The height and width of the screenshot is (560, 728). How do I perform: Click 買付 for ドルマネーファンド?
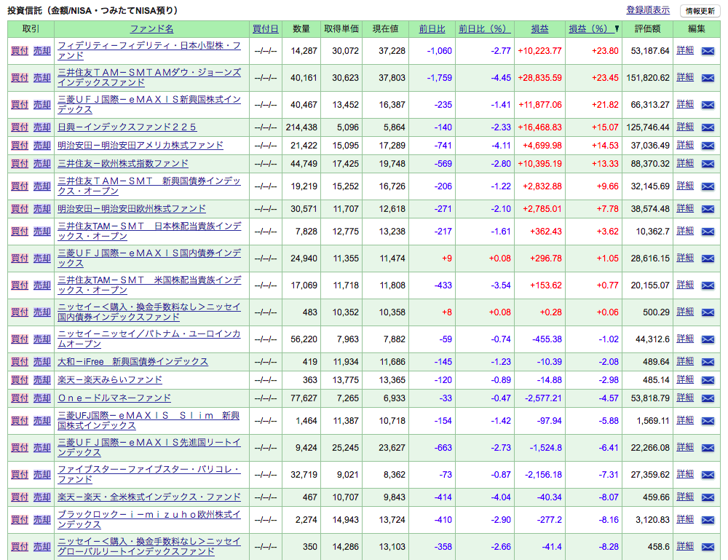(20, 398)
